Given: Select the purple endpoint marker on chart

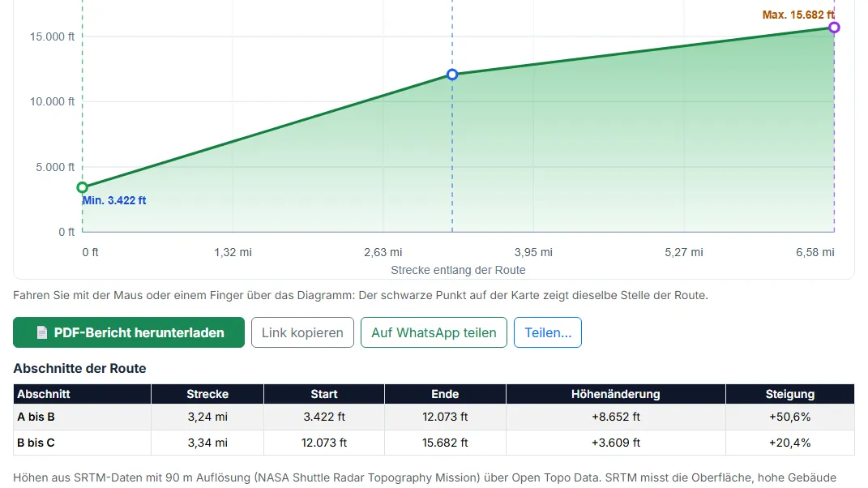Looking at the screenshot, I should pos(834,27).
